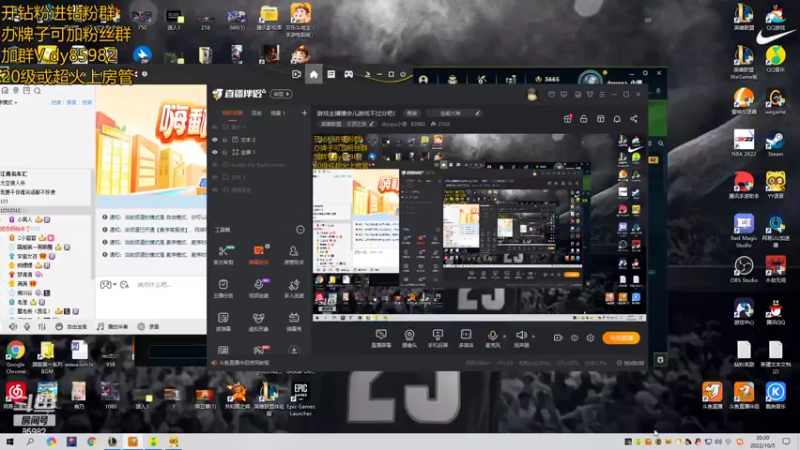Click 播放伴奏 play accompaniment button
Image resolution: width=800 pixels, height=450 pixels.
(x=112, y=327)
